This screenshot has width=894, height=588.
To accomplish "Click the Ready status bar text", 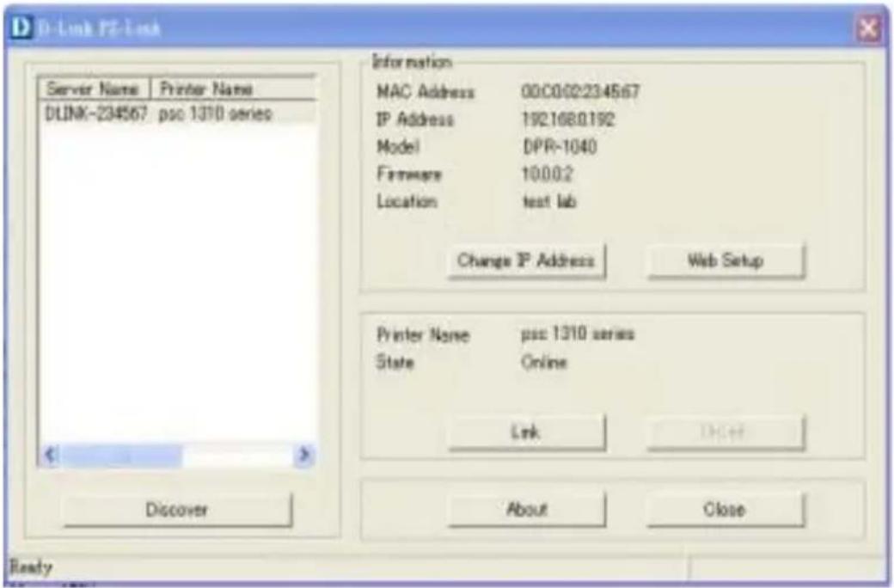I will click(x=31, y=567).
